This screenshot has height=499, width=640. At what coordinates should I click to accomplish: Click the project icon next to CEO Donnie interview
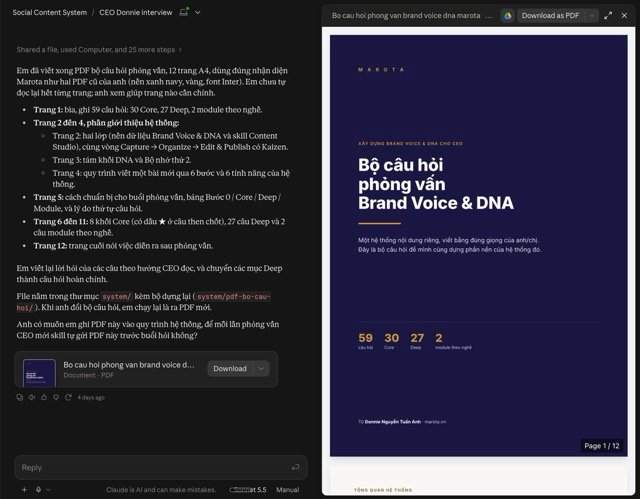click(x=184, y=12)
